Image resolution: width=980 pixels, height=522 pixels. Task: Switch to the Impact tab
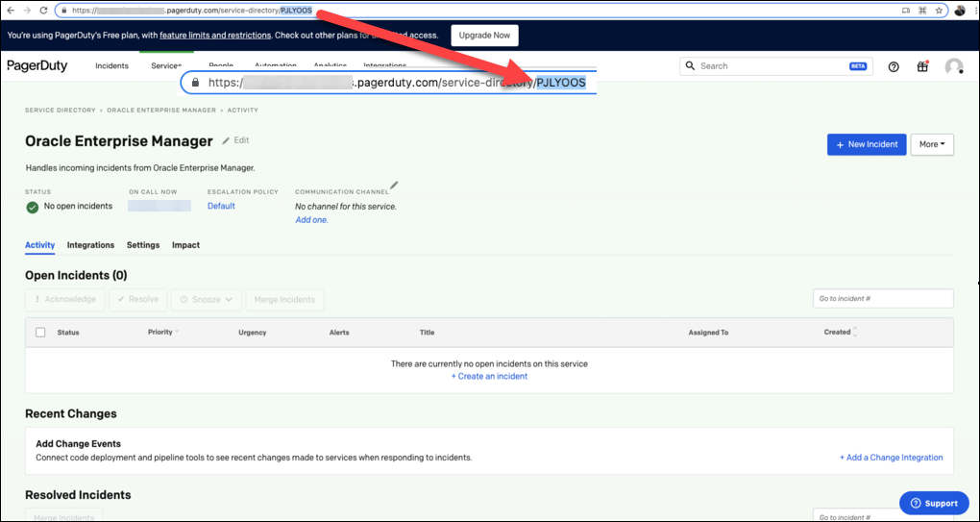tap(185, 245)
